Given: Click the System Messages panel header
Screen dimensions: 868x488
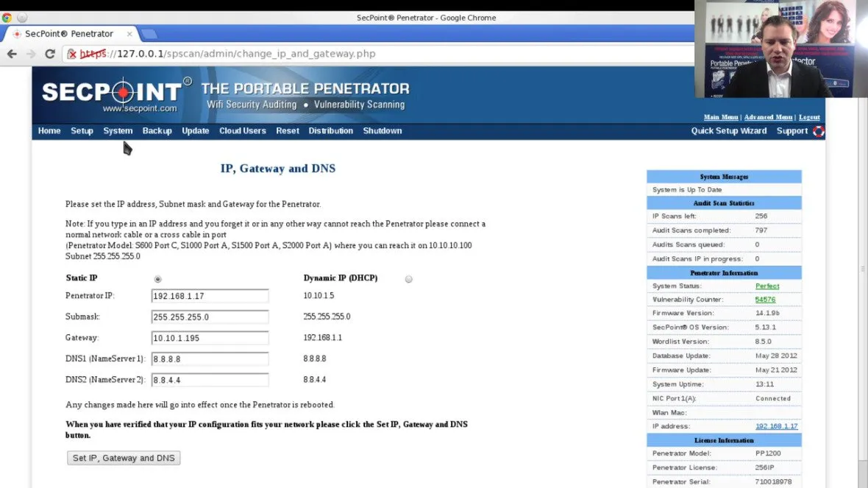Looking at the screenshot, I should point(724,176).
